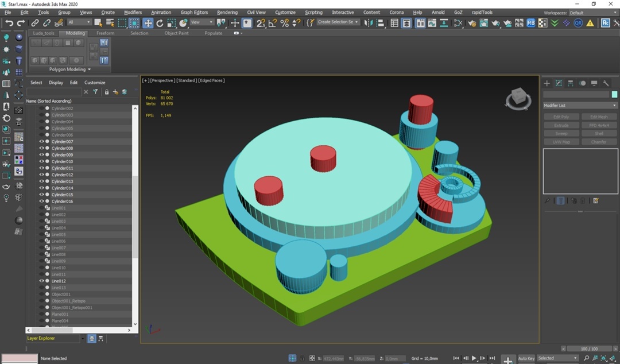Click the Edged Faces viewport label
The height and width of the screenshot is (364, 620).
[x=211, y=81]
